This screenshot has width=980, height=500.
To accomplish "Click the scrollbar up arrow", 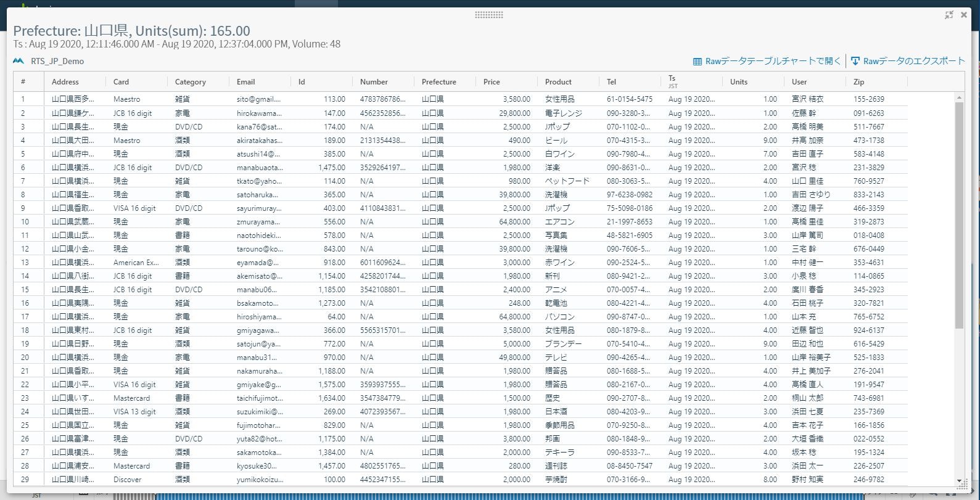I will (x=959, y=97).
